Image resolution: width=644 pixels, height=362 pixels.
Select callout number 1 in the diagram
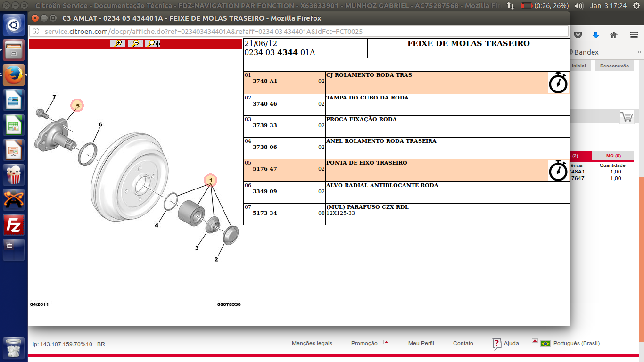[x=211, y=180]
